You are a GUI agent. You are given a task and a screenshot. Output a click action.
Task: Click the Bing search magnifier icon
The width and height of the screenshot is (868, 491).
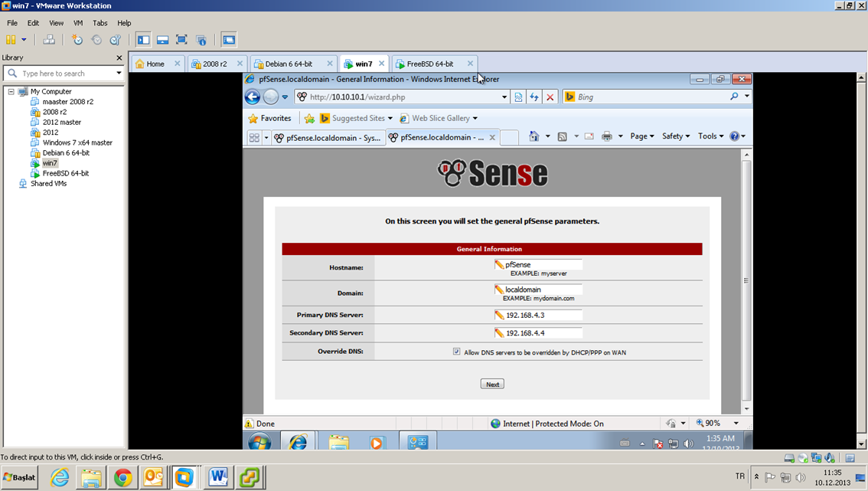(734, 97)
